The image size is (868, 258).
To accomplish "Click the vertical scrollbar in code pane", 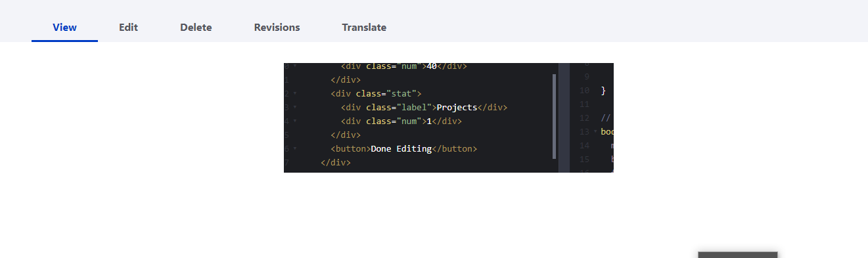I will click(555, 116).
